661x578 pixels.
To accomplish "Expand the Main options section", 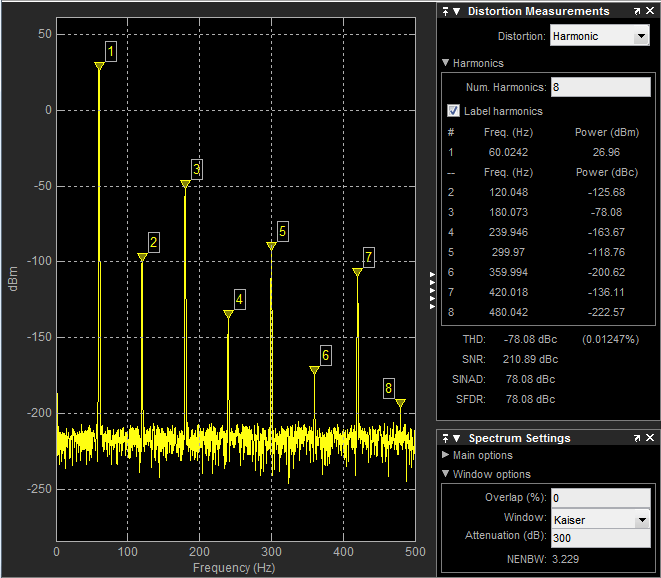I will [446, 456].
